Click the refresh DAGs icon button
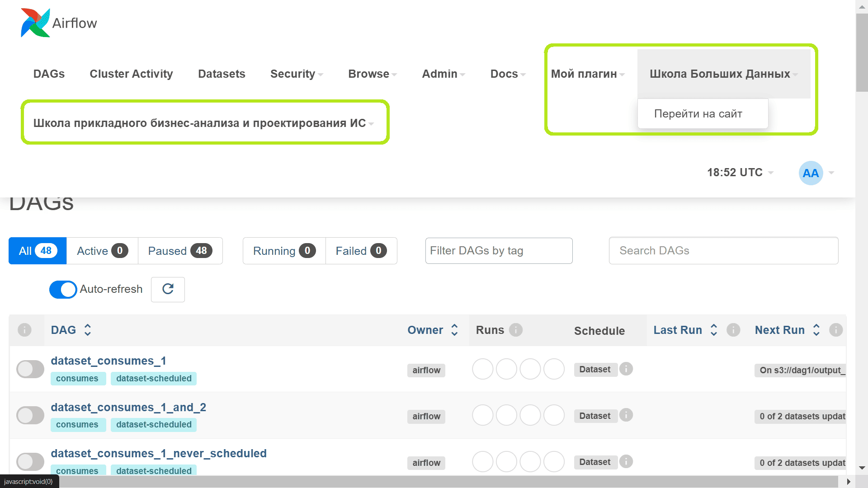The width and height of the screenshot is (868, 488). pyautogui.click(x=168, y=289)
